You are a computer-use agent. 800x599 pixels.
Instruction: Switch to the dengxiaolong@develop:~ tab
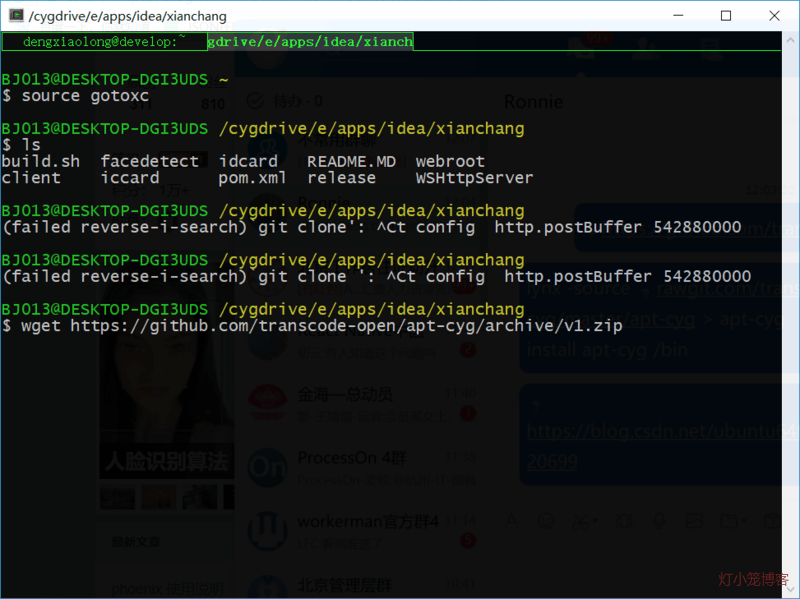104,41
